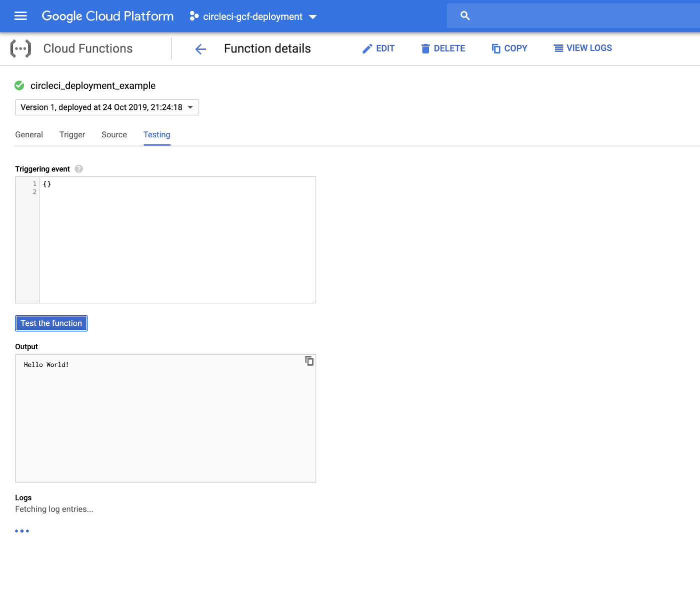Focus the top search bar field
This screenshot has height=602, width=700.
click(x=573, y=16)
